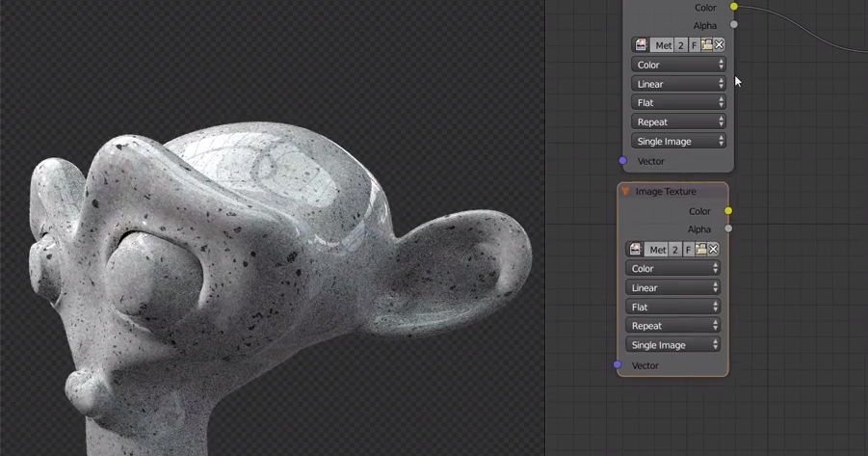
Task: Open image browser icon in selected Image Texture node
Action: coord(636,250)
